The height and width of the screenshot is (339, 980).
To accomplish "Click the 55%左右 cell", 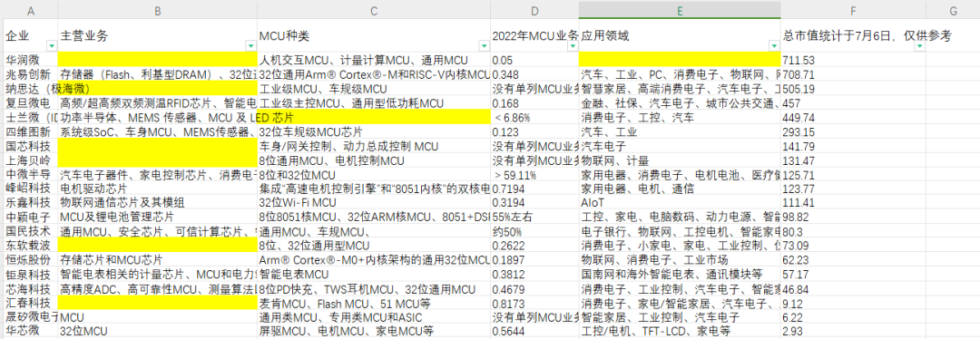I will pos(534,218).
